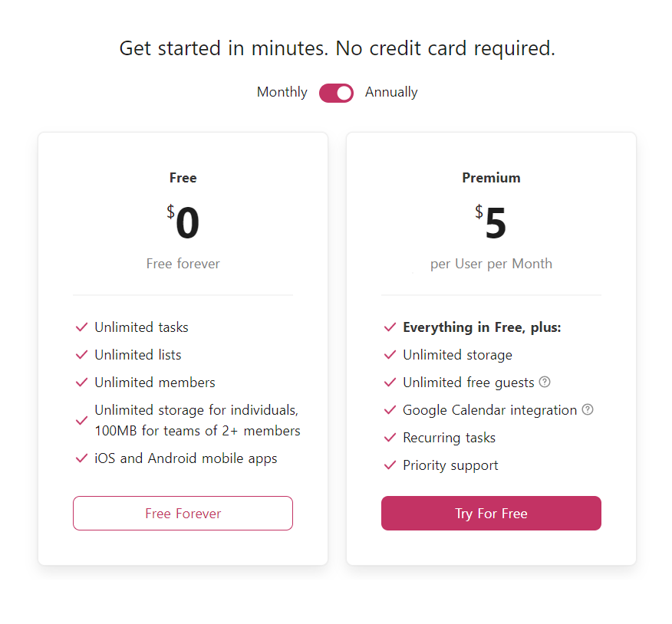Click the $5 Premium price

coord(491,222)
